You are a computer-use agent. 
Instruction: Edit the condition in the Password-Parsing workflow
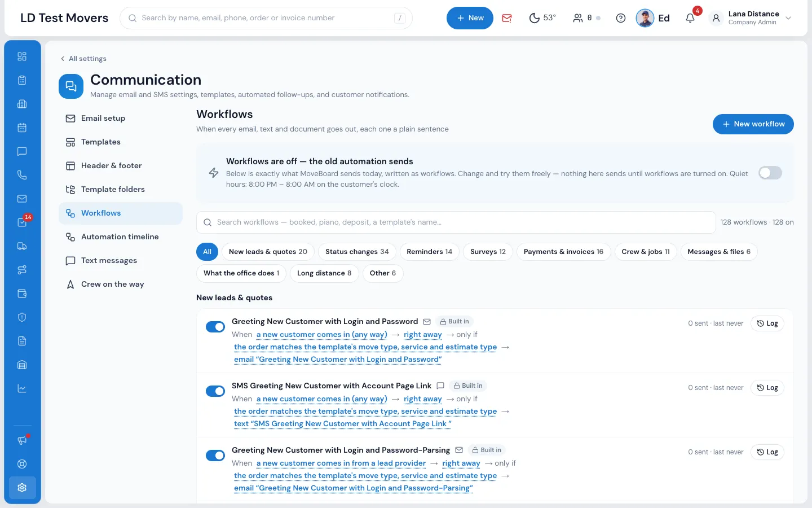click(365, 476)
